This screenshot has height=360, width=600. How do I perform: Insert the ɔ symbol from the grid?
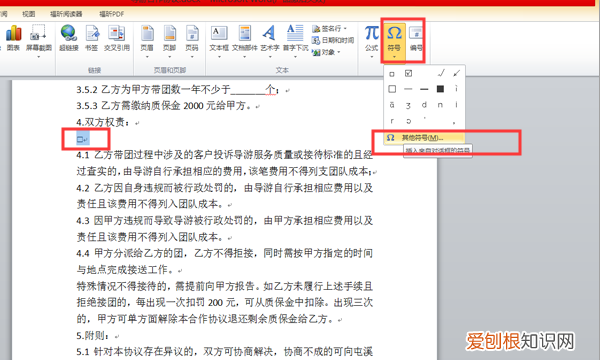coord(408,121)
